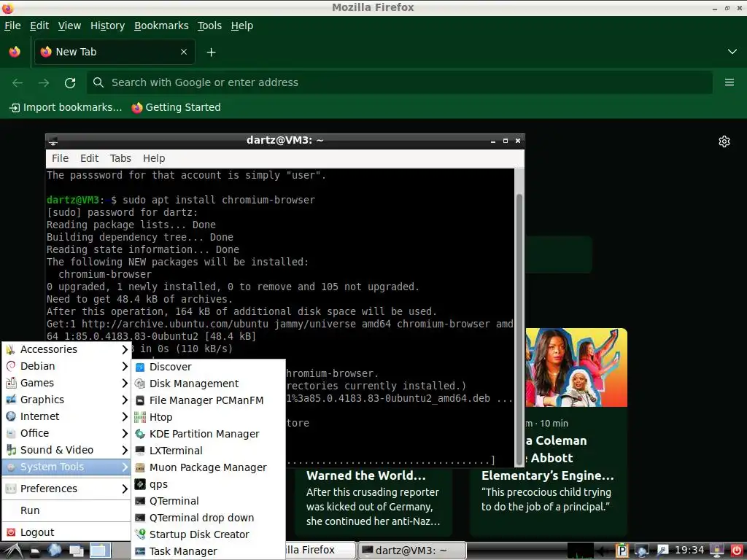
Task: Click the Firefox reload icon
Action: [70, 83]
